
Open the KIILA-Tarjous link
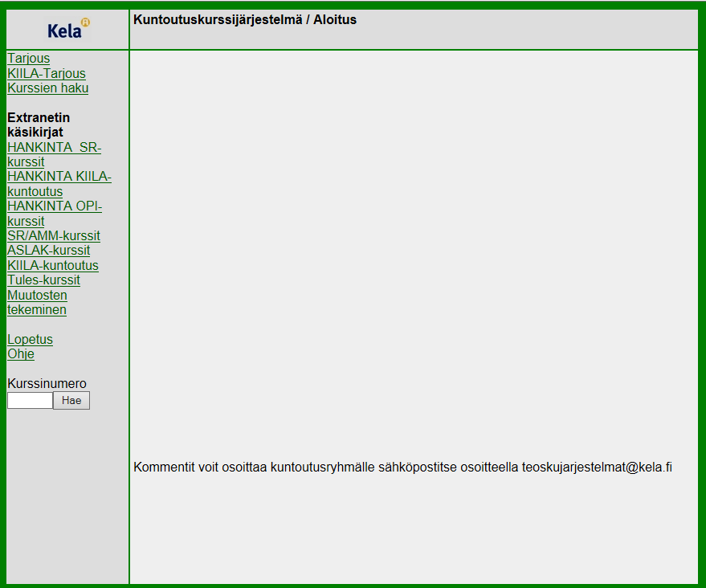click(x=47, y=73)
